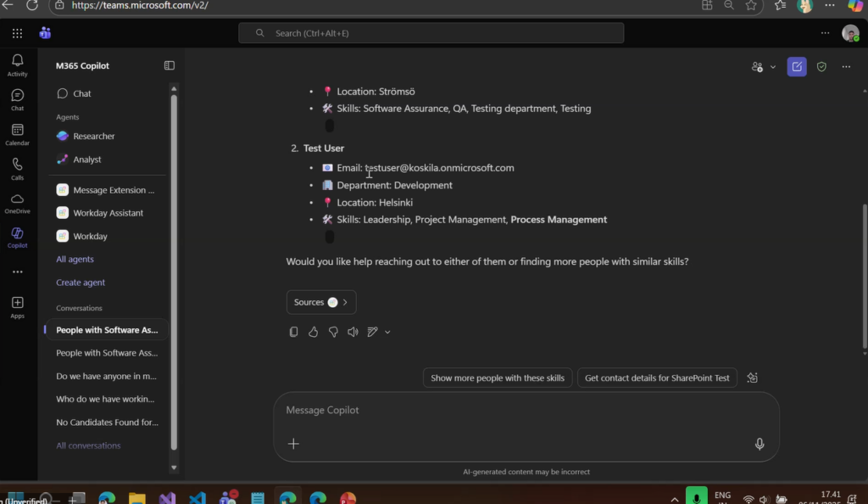
Task: Open the shield protection icon
Action: (x=821, y=66)
